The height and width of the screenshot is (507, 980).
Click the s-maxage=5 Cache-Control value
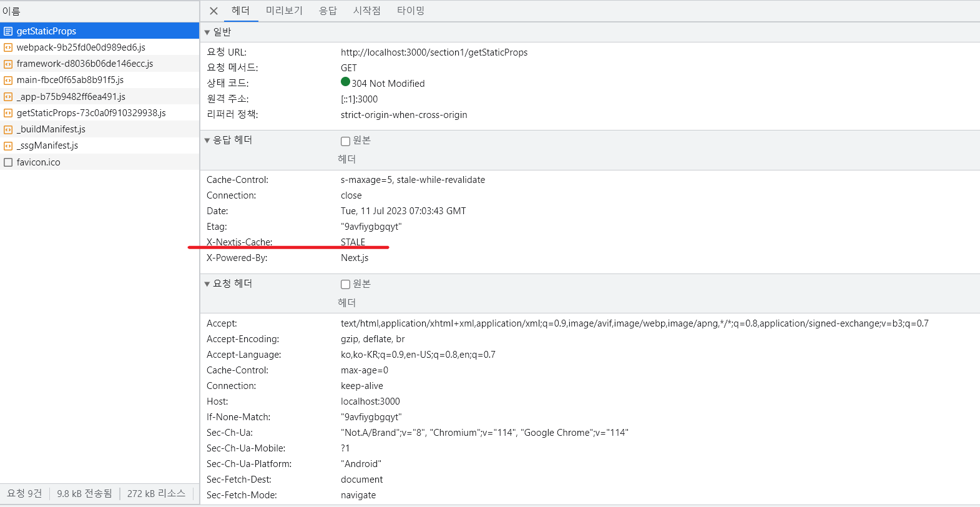click(x=413, y=180)
